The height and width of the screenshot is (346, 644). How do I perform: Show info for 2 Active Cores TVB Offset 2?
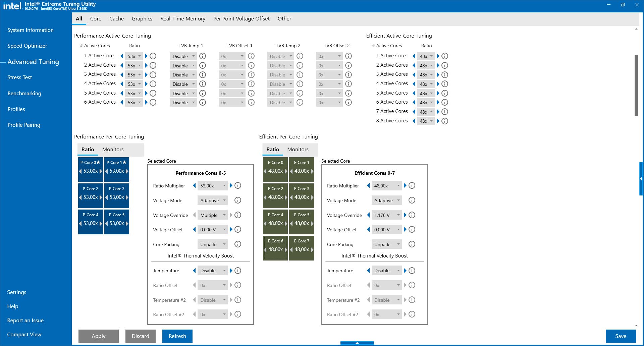click(348, 65)
